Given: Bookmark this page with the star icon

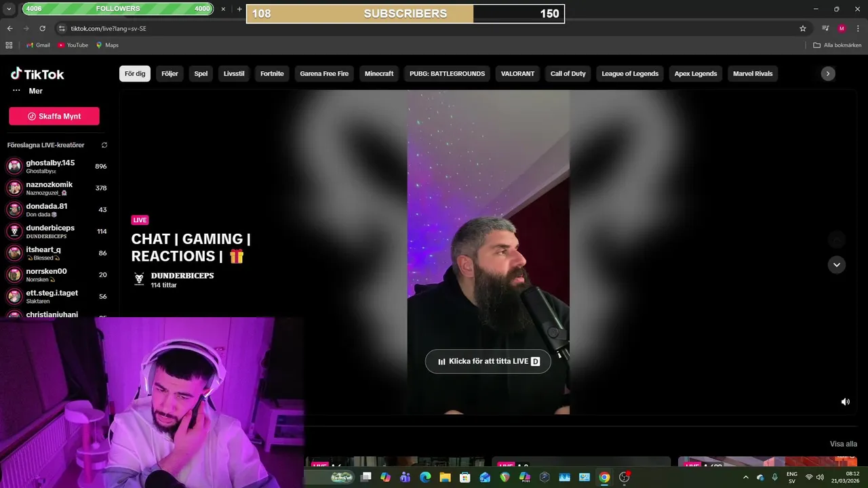Looking at the screenshot, I should coord(803,28).
